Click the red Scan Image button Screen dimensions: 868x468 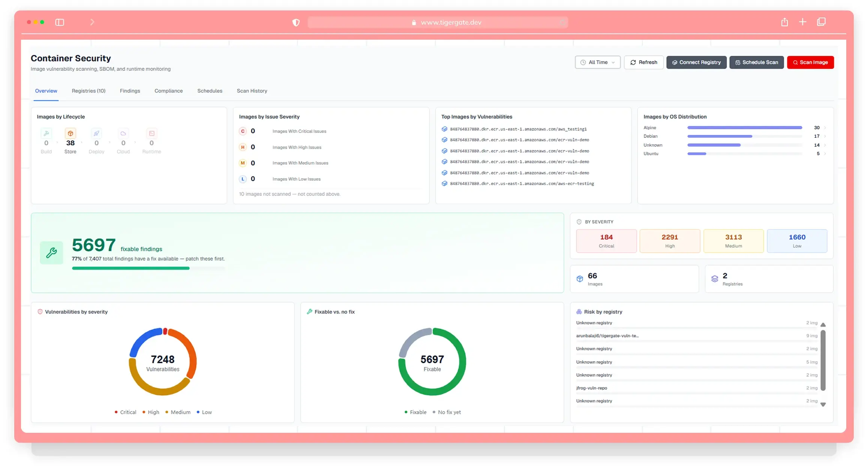810,62
